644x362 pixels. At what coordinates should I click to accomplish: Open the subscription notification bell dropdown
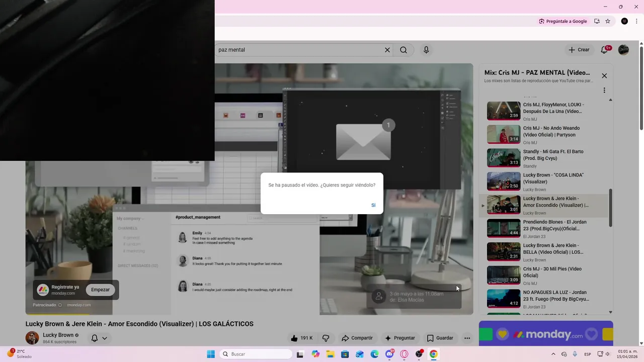pos(99,338)
